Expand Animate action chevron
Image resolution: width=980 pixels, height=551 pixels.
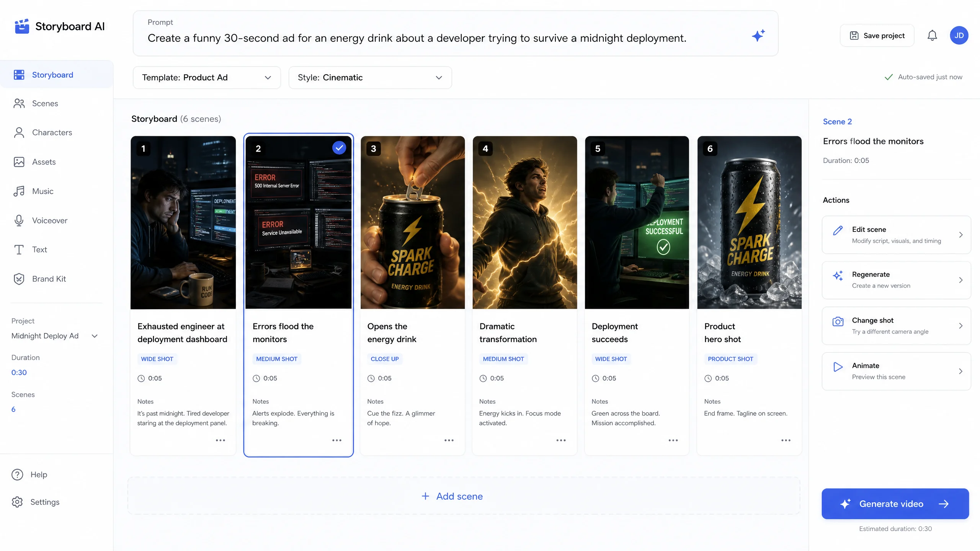coord(960,371)
